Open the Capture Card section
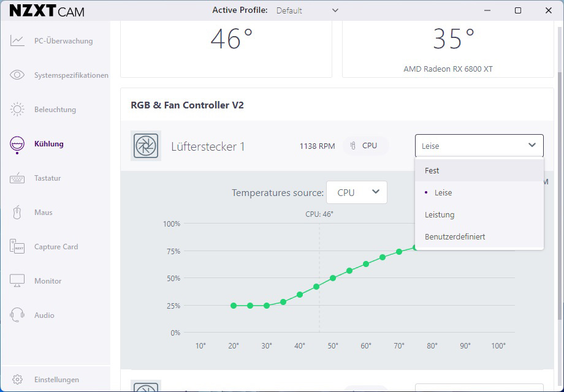564x392 pixels. click(x=56, y=247)
